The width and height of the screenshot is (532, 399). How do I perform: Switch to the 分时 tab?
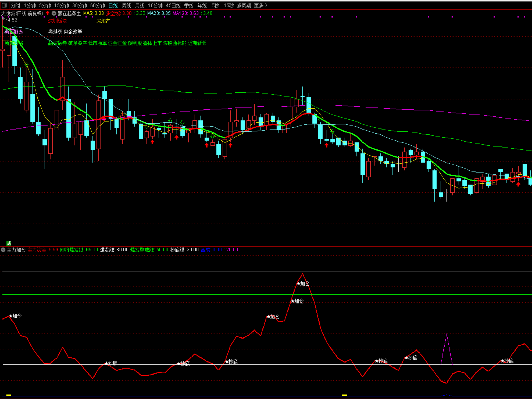click(x=15, y=5)
